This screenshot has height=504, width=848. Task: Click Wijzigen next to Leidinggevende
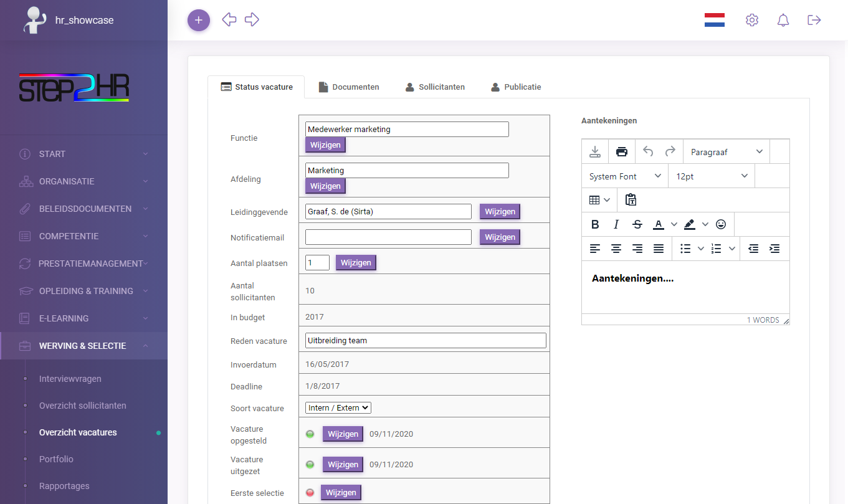(500, 211)
